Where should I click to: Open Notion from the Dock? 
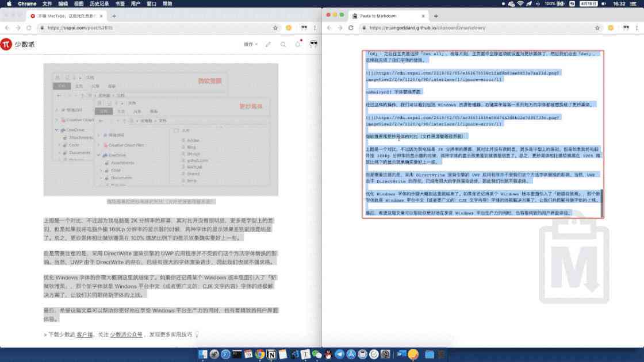(x=271, y=354)
